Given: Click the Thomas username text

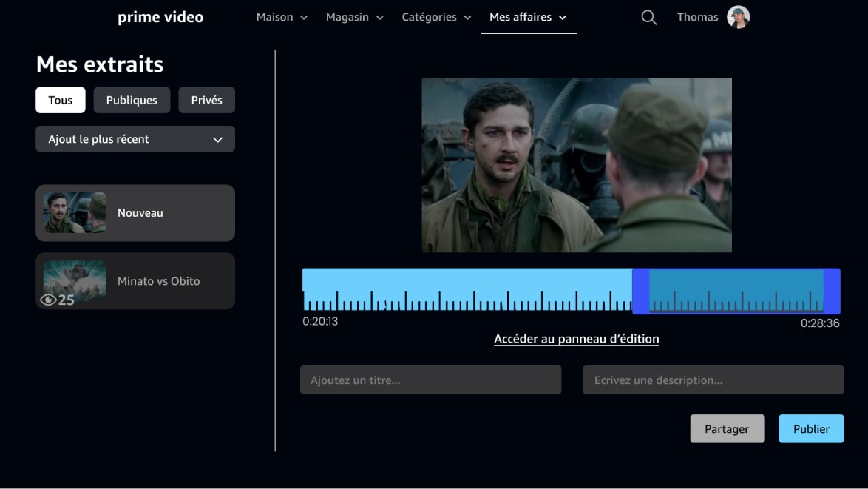Looking at the screenshot, I should click(x=697, y=17).
